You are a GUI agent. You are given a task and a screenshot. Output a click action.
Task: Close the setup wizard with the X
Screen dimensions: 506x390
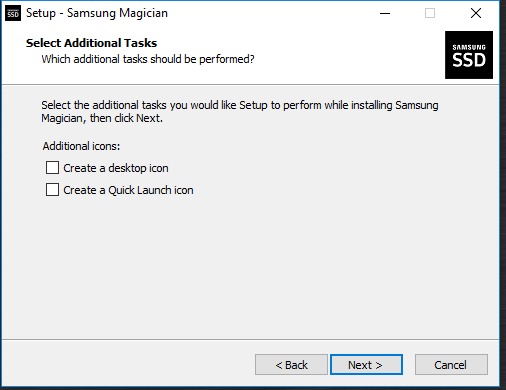tap(476, 13)
